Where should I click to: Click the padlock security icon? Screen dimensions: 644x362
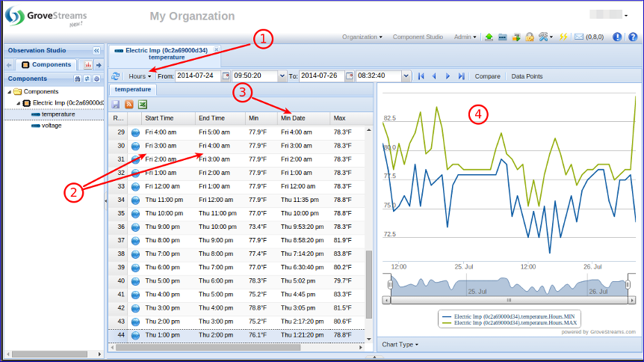[x=529, y=37]
